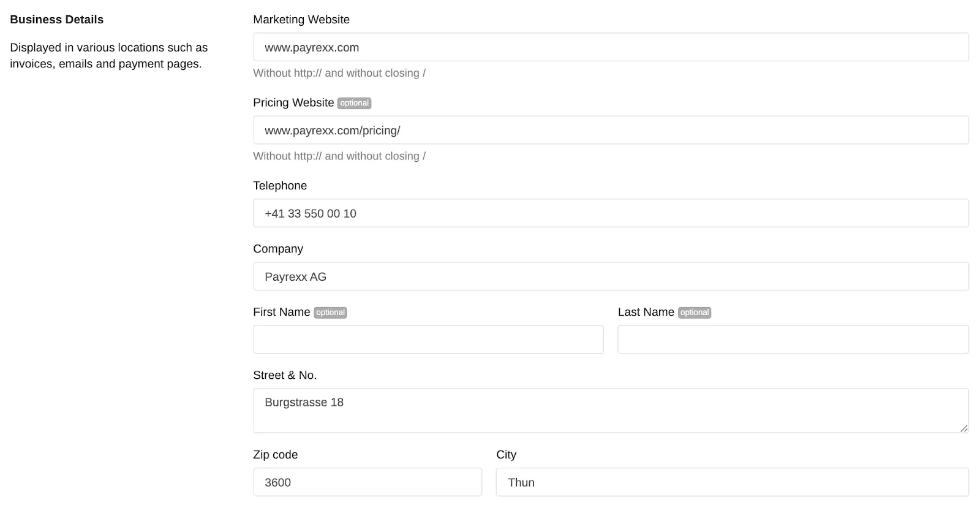Focus the Company input containing Payrexx AG

(611, 276)
